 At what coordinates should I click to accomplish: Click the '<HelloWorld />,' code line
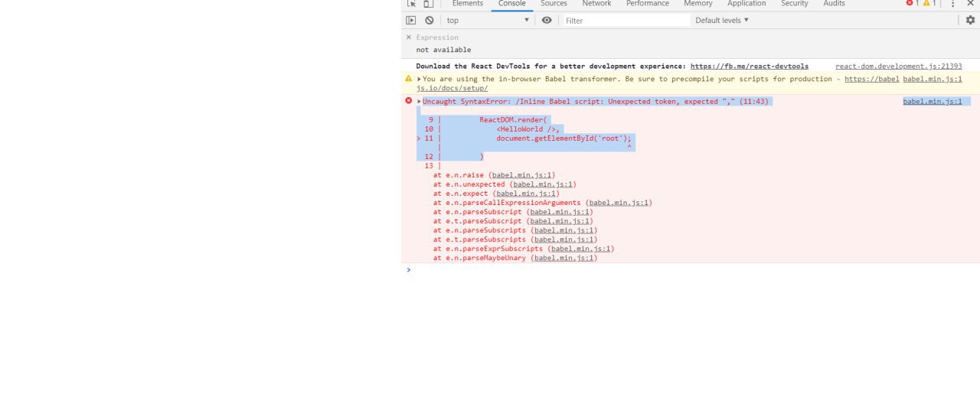528,129
